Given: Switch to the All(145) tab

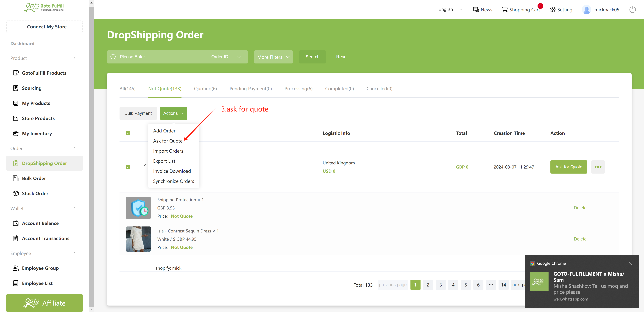Looking at the screenshot, I should tap(128, 89).
